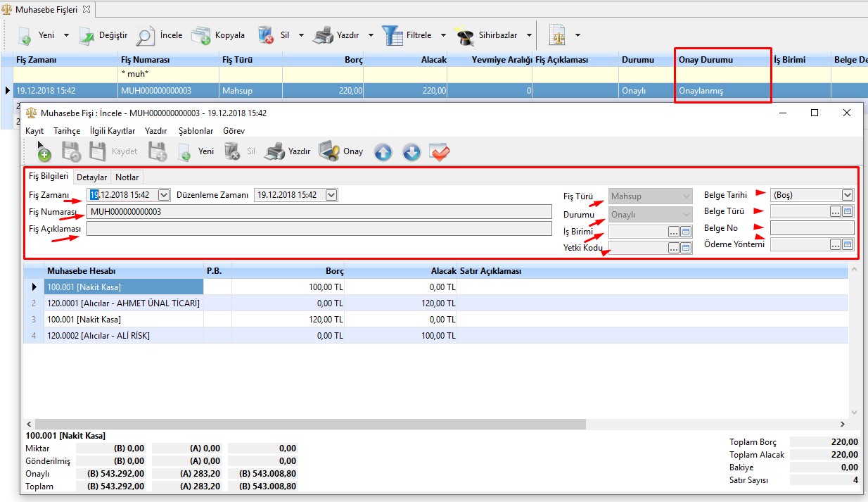The width and height of the screenshot is (868, 502).
Task: Expand the Düzenleme Zamanı date dropdown
Action: pyautogui.click(x=331, y=195)
